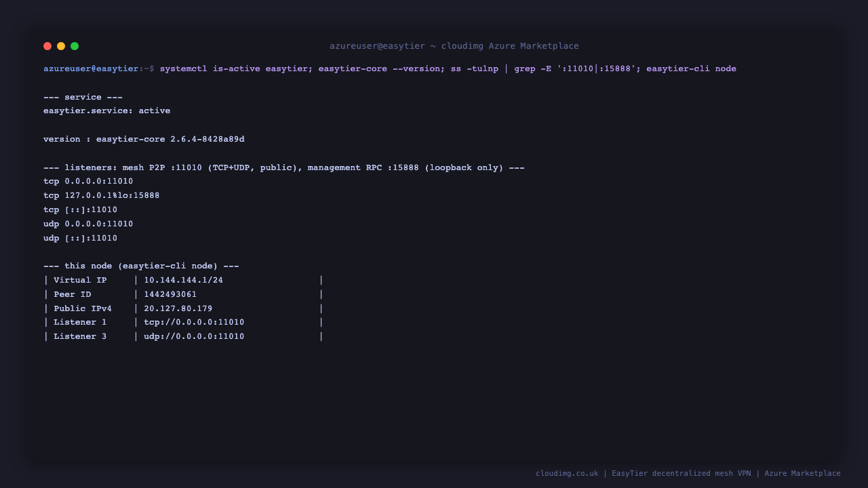Click the green maximize window dot
Screen dimensions: 868x488
tap(75, 46)
